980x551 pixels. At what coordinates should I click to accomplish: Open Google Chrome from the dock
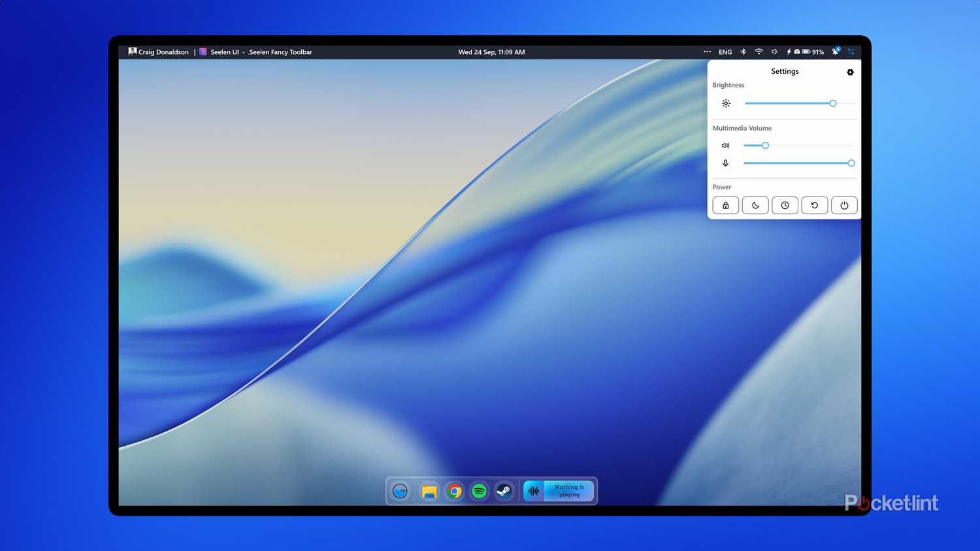coord(454,491)
